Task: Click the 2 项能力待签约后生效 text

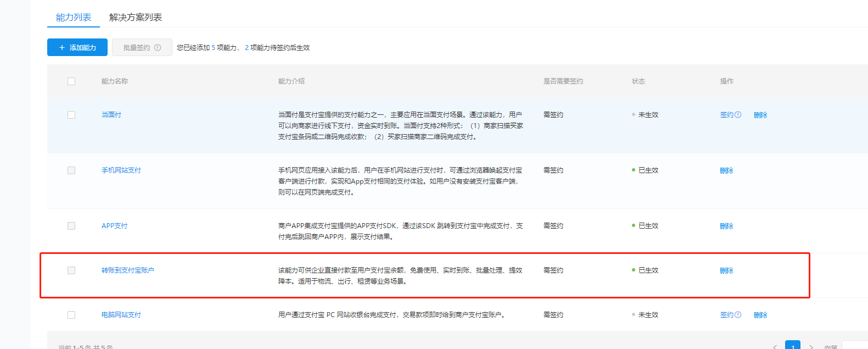Action: (277, 48)
